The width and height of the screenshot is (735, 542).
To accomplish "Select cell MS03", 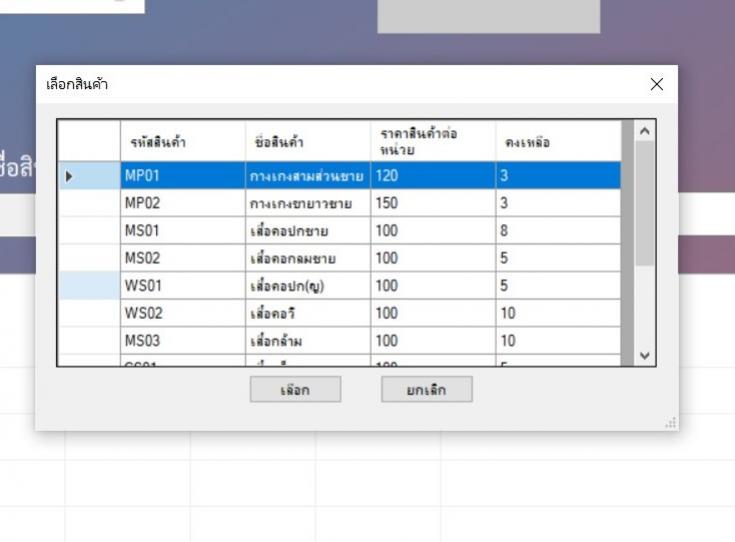I will click(183, 340).
